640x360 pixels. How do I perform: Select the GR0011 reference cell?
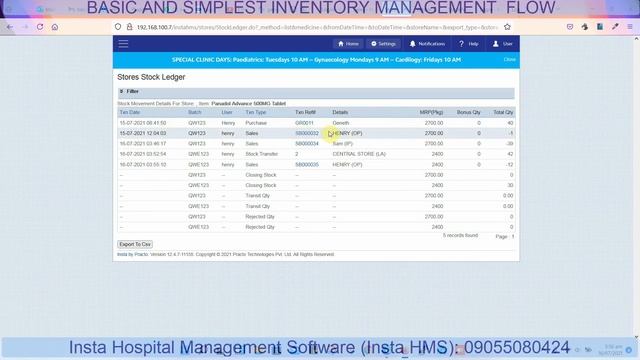[304, 123]
